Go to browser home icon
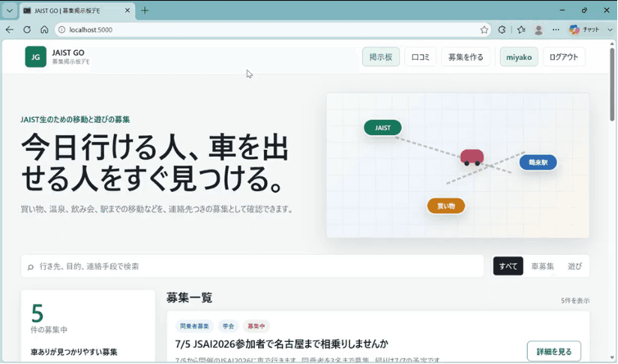Viewport: 618px width, 364px height. pyautogui.click(x=44, y=30)
